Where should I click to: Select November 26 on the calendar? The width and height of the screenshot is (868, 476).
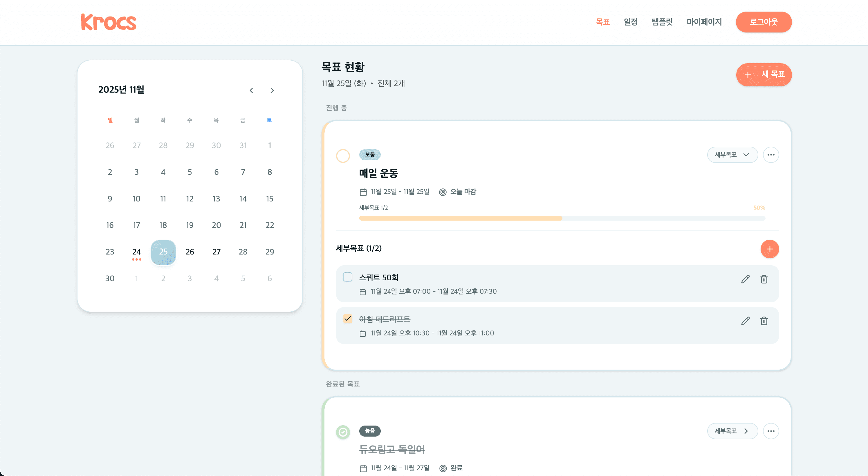[190, 252]
